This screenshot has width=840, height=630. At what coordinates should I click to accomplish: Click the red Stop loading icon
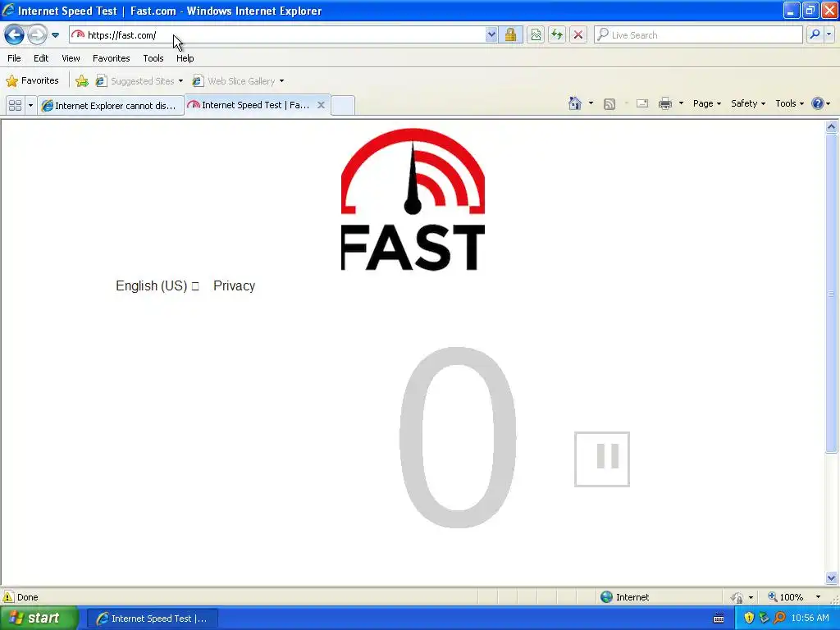[578, 34]
